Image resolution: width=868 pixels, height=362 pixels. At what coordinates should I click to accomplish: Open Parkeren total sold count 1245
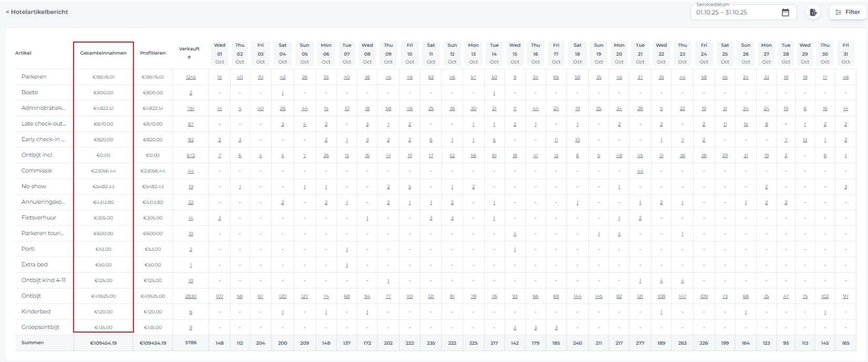click(190, 77)
